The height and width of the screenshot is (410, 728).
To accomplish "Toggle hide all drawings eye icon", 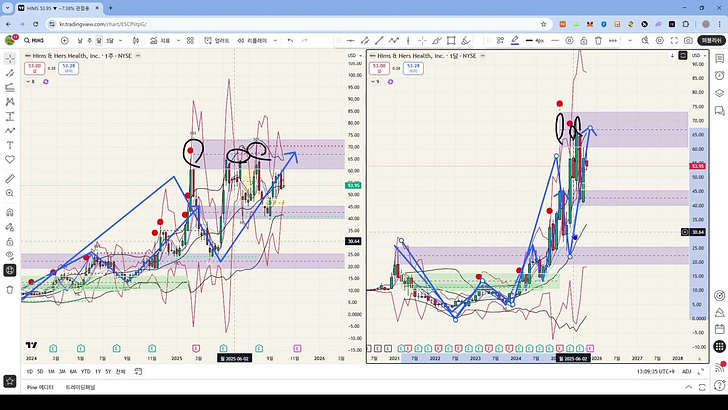I will click(x=10, y=256).
